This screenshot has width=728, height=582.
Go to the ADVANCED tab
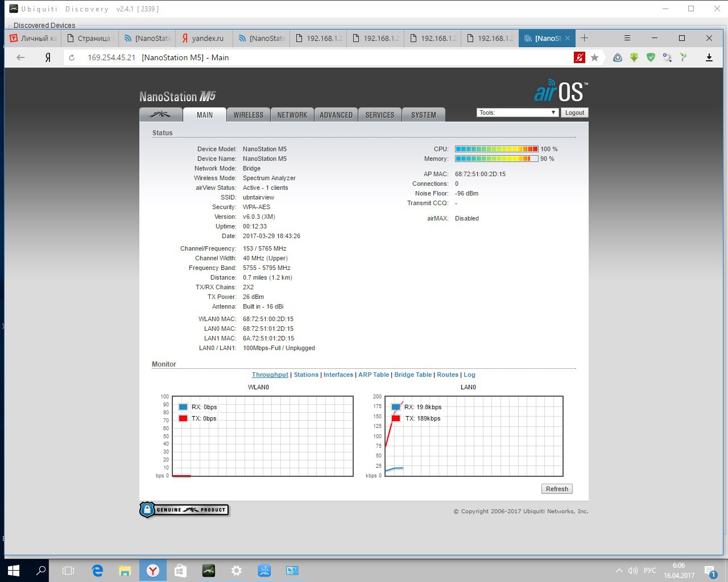(x=336, y=114)
